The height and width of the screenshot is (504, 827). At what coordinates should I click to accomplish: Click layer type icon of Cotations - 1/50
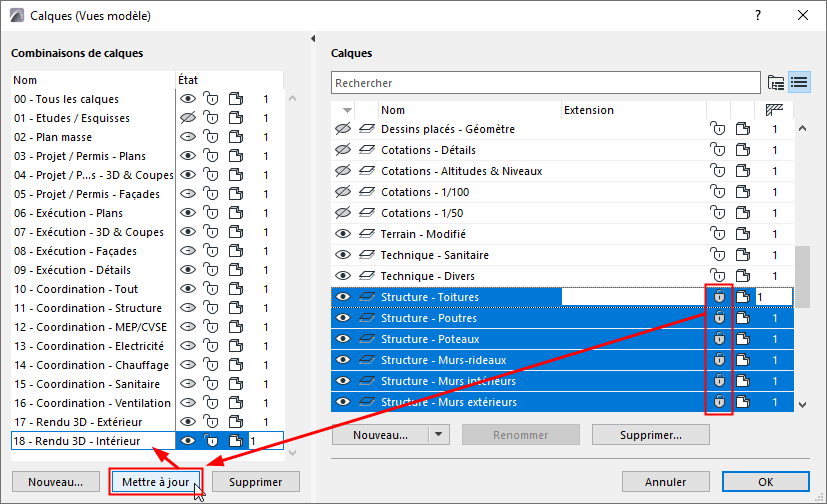point(367,212)
